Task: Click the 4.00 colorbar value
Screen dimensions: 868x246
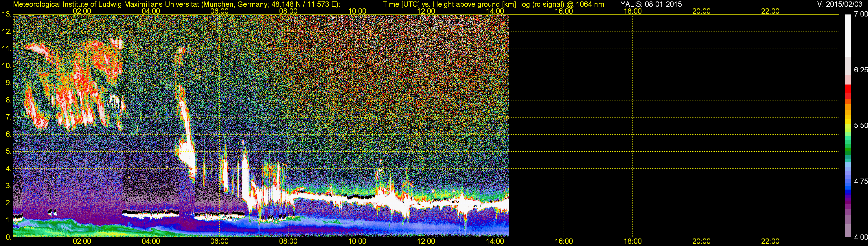Action: pyautogui.click(x=860, y=237)
